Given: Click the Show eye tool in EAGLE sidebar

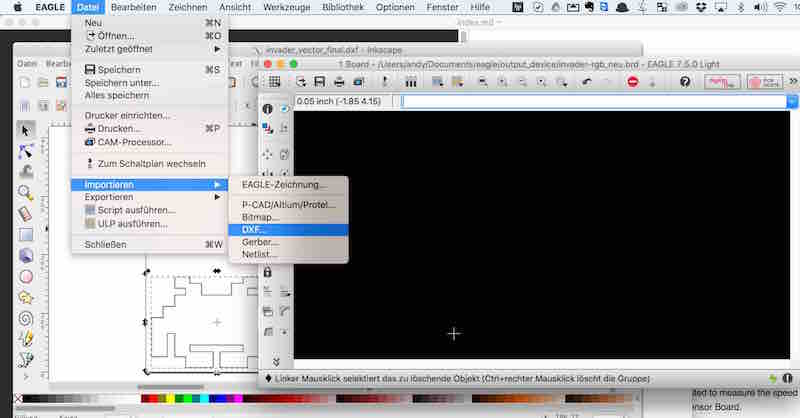Looking at the screenshot, I should pos(284,109).
